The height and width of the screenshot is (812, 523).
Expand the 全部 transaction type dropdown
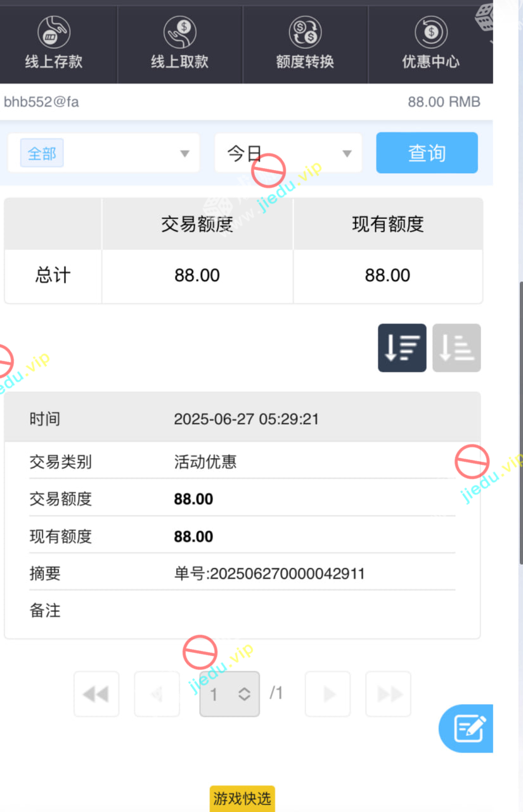pos(103,153)
